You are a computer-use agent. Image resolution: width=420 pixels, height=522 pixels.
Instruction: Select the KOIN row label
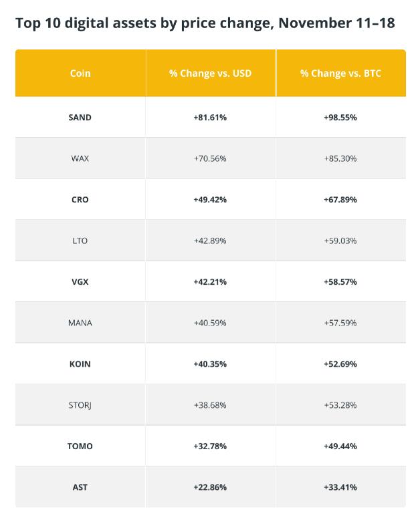[80, 364]
